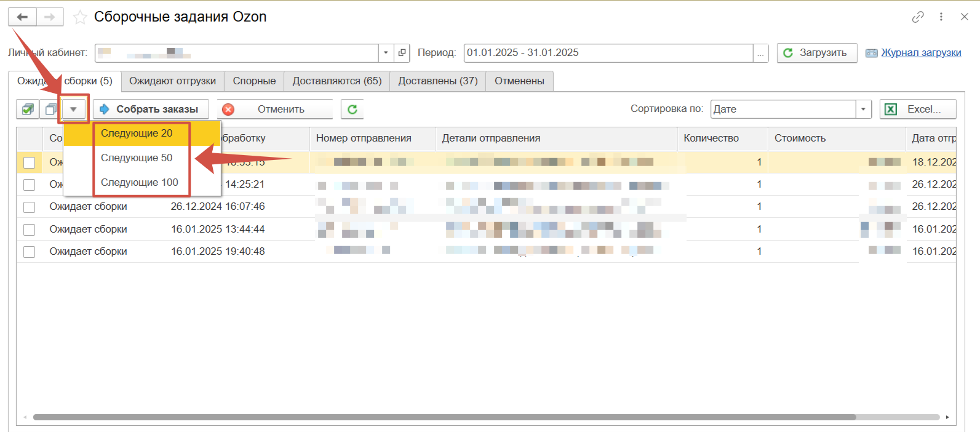Tick checkbox in 16.01.2025 19:40:48 row
This screenshot has height=432, width=980.
[x=29, y=252]
